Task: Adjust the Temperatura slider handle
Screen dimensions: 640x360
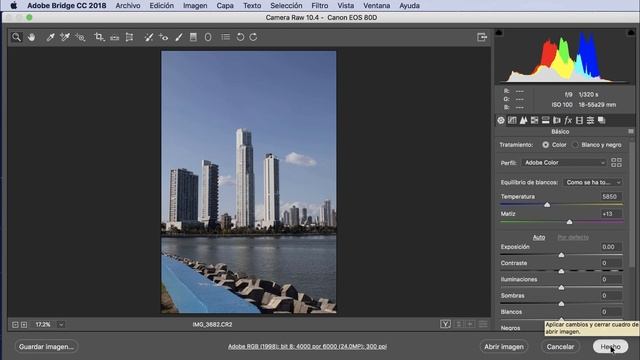Action: [547, 204]
